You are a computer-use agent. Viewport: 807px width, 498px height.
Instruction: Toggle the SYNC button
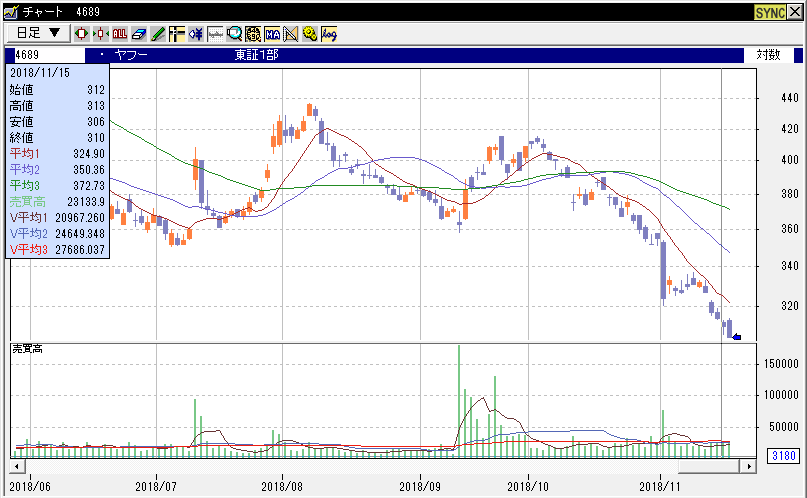[769, 11]
